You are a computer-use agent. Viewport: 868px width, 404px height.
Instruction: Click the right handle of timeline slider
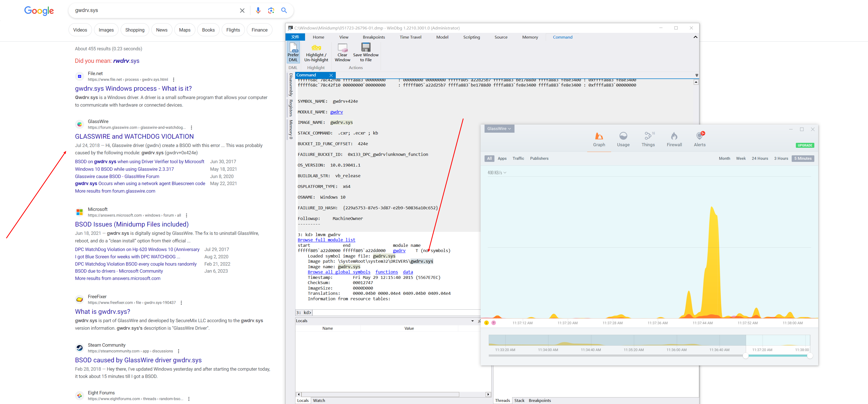tap(810, 356)
